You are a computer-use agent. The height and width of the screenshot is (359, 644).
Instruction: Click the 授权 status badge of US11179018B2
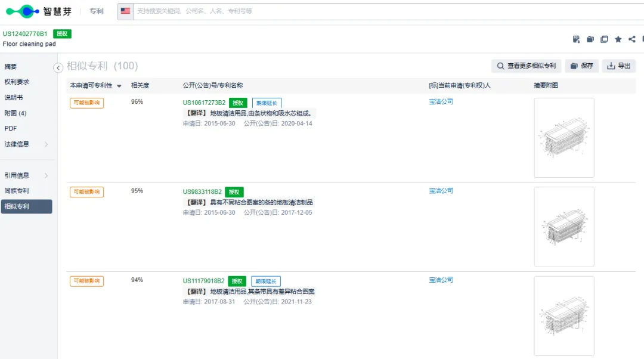click(x=237, y=281)
